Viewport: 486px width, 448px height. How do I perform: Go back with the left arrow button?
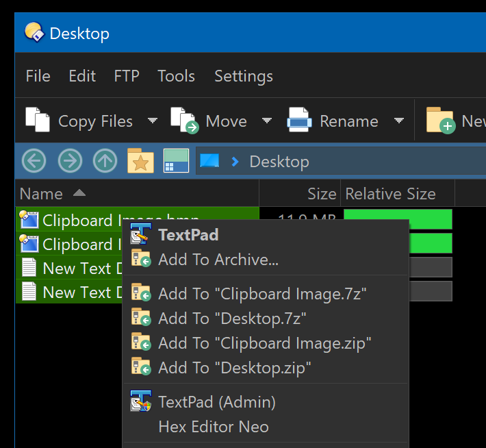tap(34, 161)
